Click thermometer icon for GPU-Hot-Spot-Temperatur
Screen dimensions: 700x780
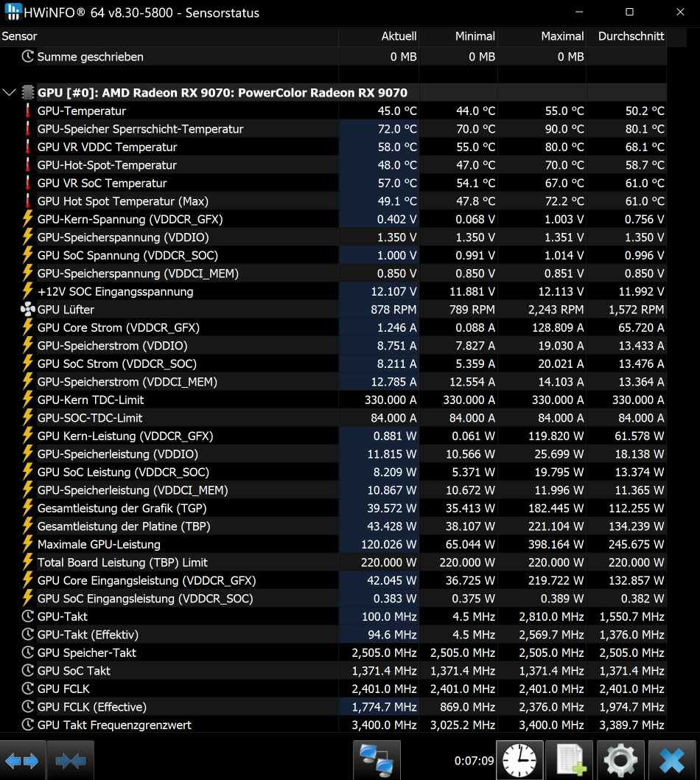(x=28, y=164)
